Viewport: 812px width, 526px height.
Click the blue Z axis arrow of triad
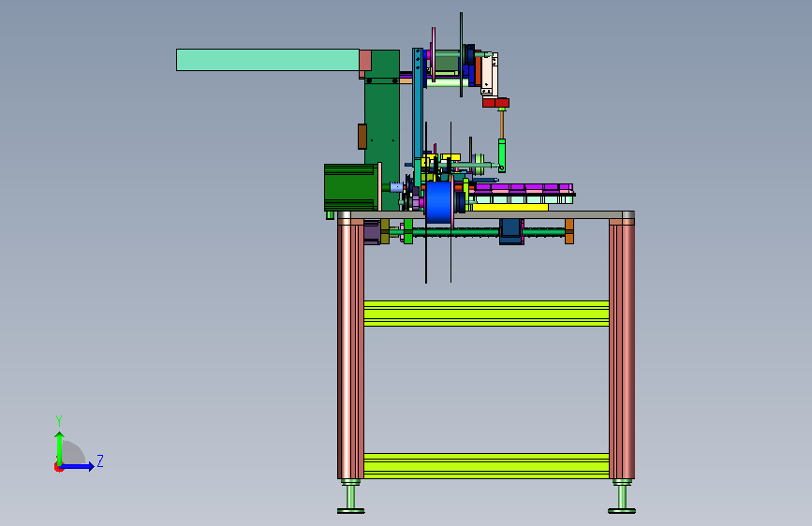coord(77,466)
